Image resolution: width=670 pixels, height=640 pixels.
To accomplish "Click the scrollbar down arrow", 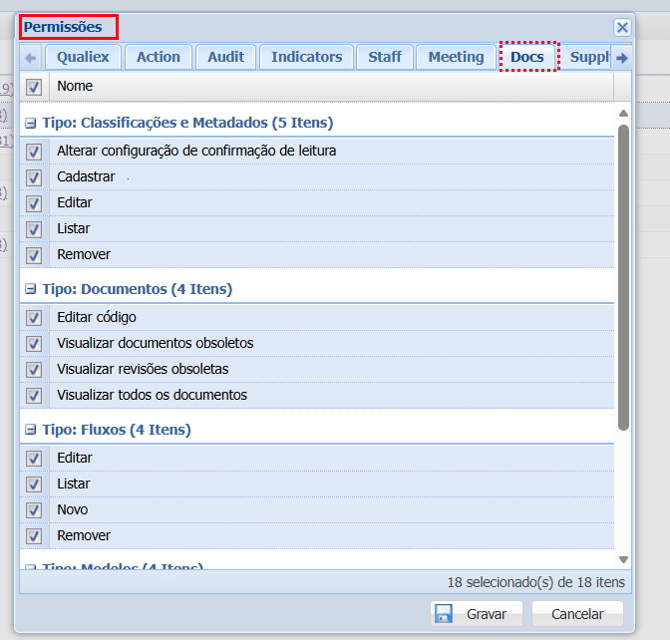I will [x=624, y=560].
